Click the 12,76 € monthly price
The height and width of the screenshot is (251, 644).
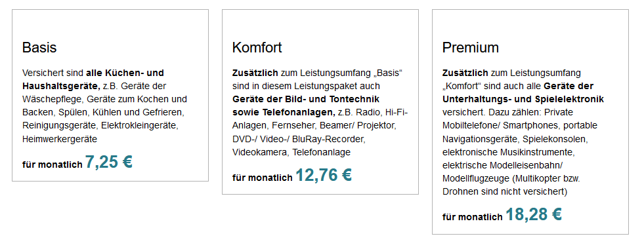coord(324,175)
